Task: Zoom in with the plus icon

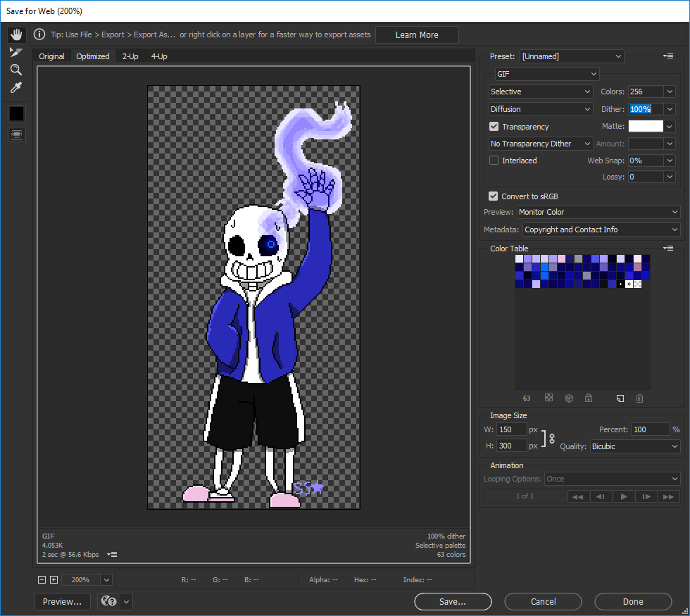Action: pyautogui.click(x=54, y=580)
